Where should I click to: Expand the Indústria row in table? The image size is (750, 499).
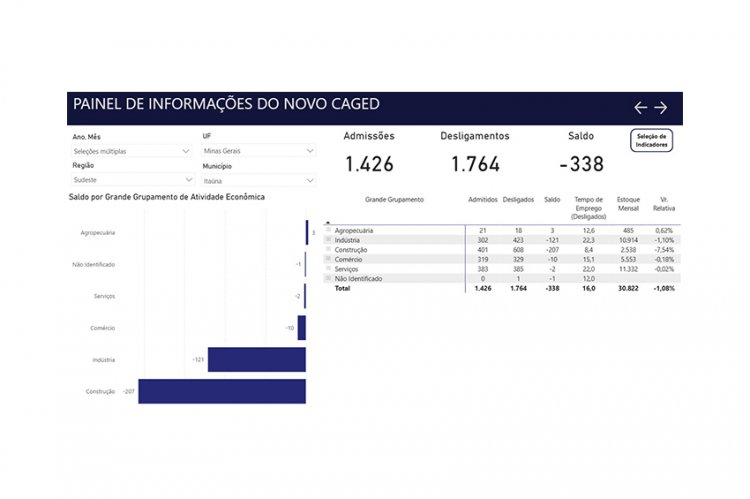coord(329,240)
